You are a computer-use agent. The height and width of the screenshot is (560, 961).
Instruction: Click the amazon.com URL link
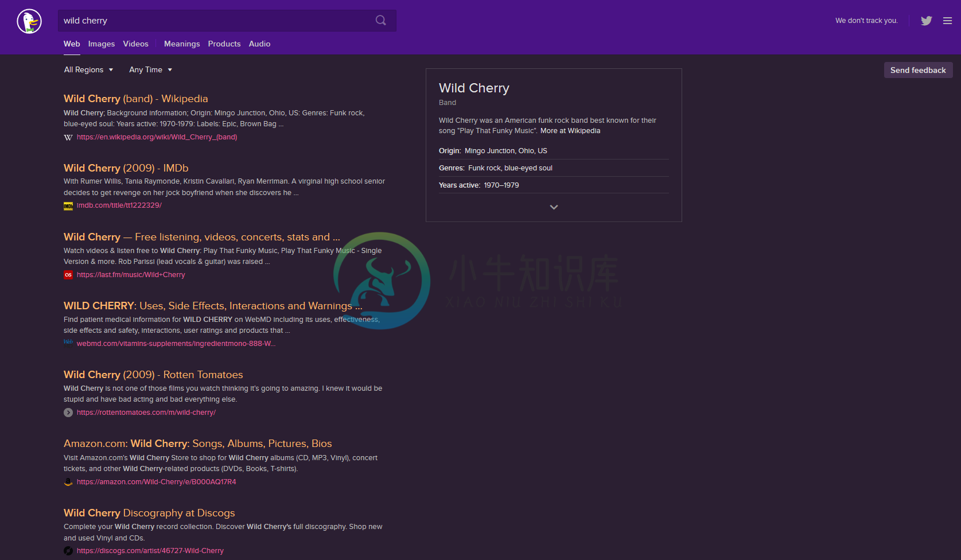[157, 482]
